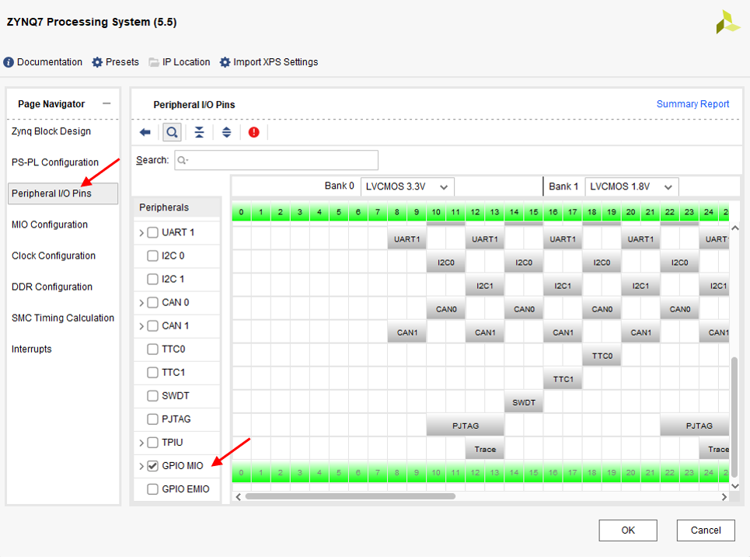Enable the I2C 1 checkbox

(x=152, y=280)
